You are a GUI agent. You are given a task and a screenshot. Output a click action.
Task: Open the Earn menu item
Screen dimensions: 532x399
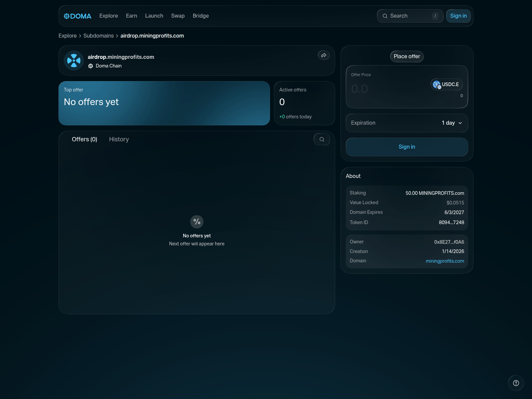pyautogui.click(x=131, y=16)
